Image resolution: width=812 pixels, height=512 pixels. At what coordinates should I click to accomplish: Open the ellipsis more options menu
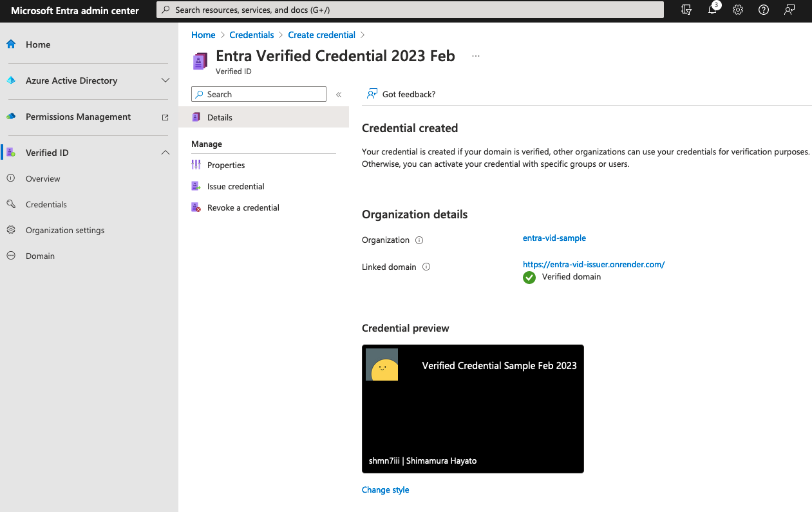[x=476, y=56]
